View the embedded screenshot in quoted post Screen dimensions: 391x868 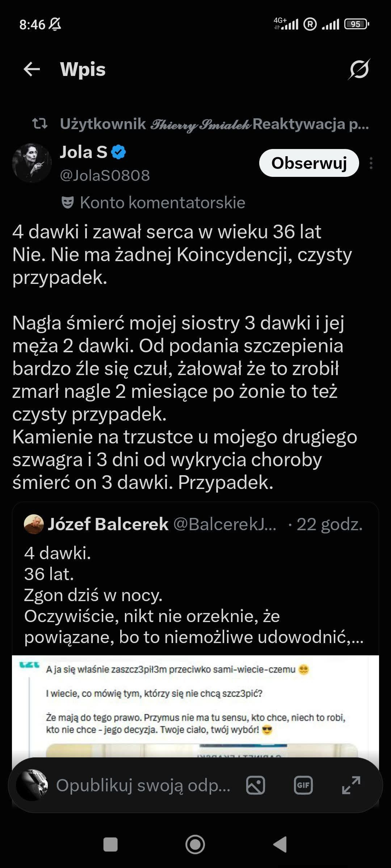tap(195, 707)
